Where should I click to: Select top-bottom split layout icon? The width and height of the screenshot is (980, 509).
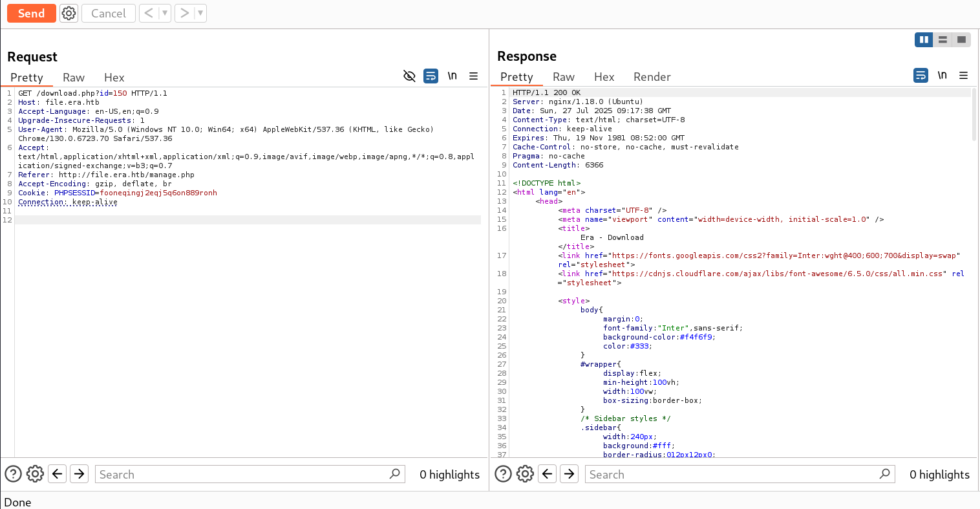[943, 40]
